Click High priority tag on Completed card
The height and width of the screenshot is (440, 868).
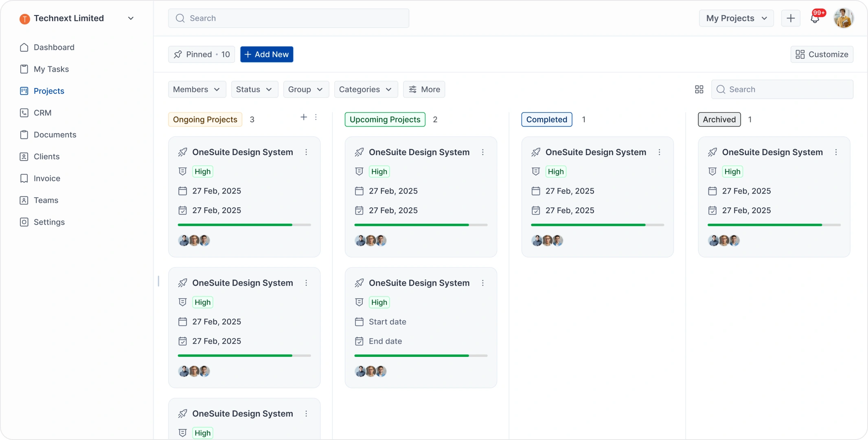tap(556, 172)
